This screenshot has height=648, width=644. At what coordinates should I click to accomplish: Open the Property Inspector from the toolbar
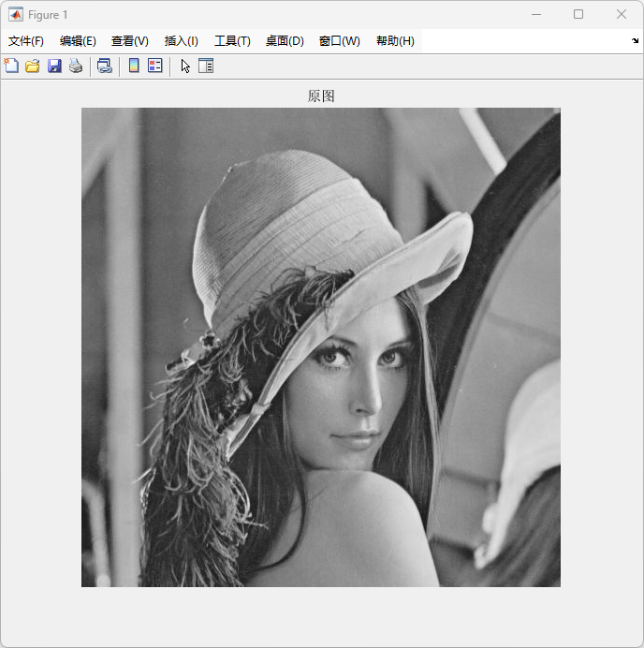(x=206, y=66)
